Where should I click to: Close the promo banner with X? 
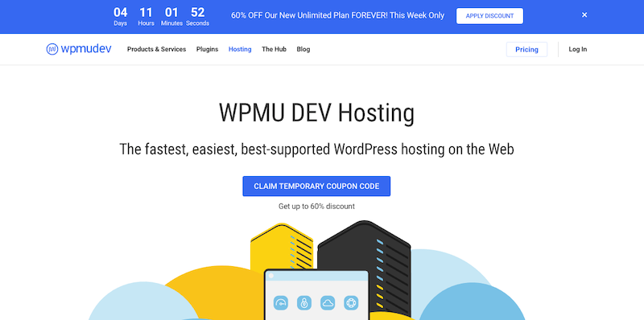point(584,15)
